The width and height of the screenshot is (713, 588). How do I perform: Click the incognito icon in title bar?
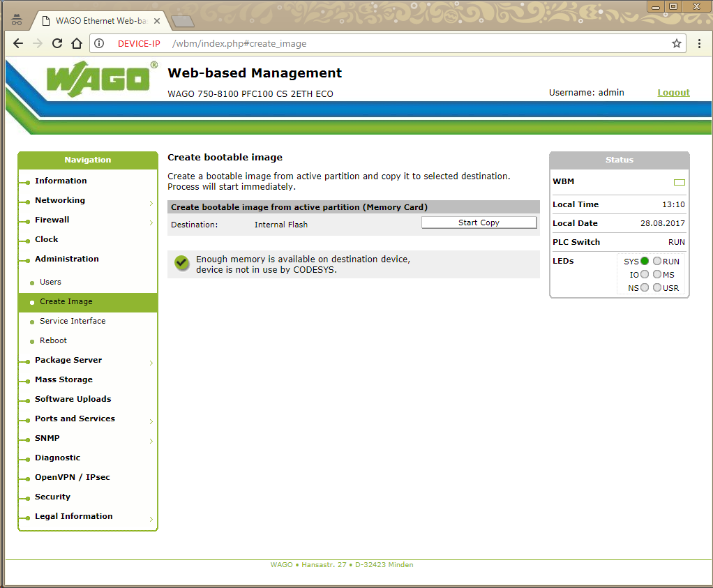pyautogui.click(x=17, y=20)
